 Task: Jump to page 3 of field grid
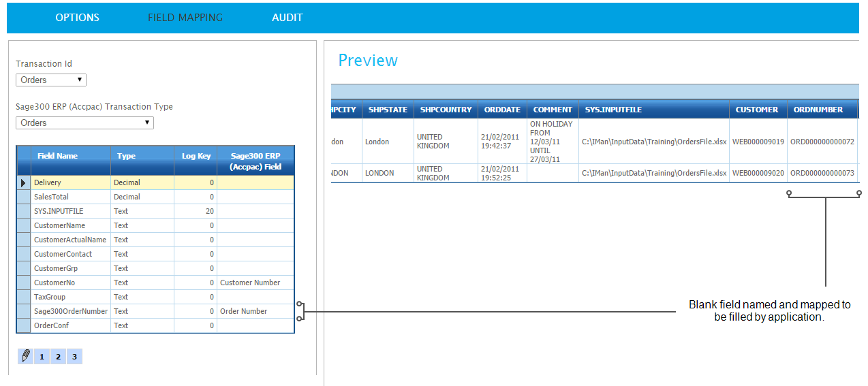point(74,357)
